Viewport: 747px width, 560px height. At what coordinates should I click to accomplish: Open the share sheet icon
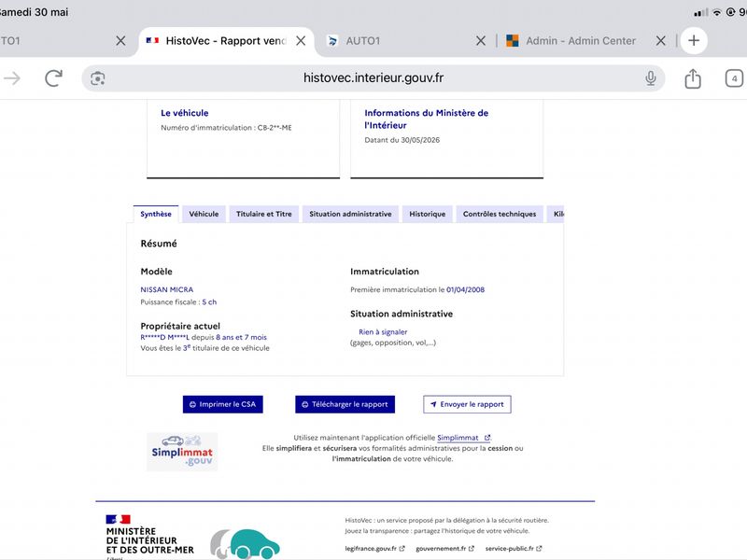[x=693, y=78]
